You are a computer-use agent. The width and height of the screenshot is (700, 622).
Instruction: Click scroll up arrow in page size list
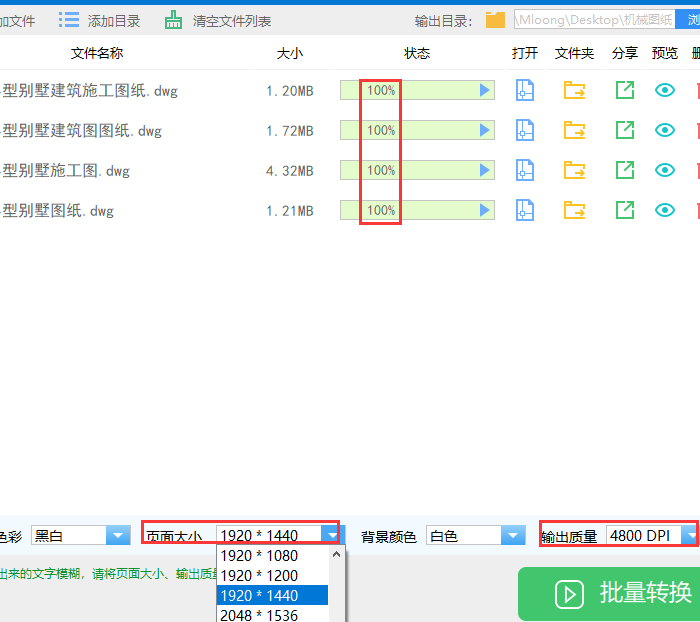coord(337,554)
